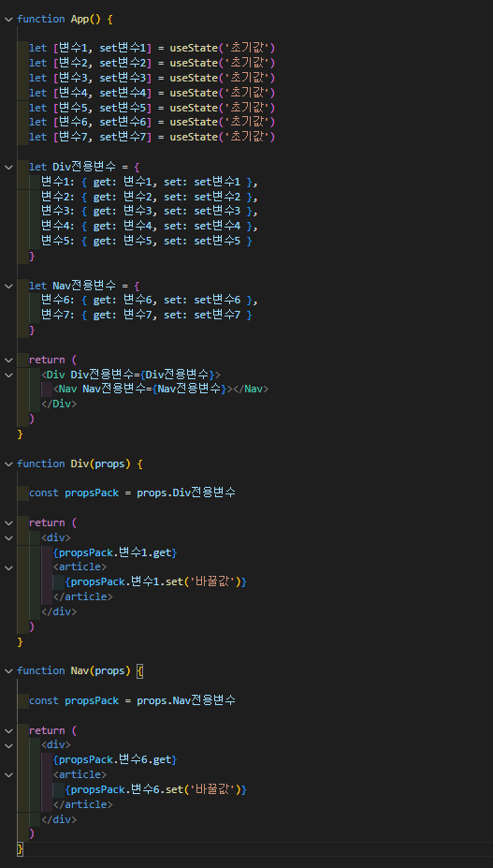Click props.Nav전용변수 in Nav function
Screen dimensions: 493x868
click(186, 700)
